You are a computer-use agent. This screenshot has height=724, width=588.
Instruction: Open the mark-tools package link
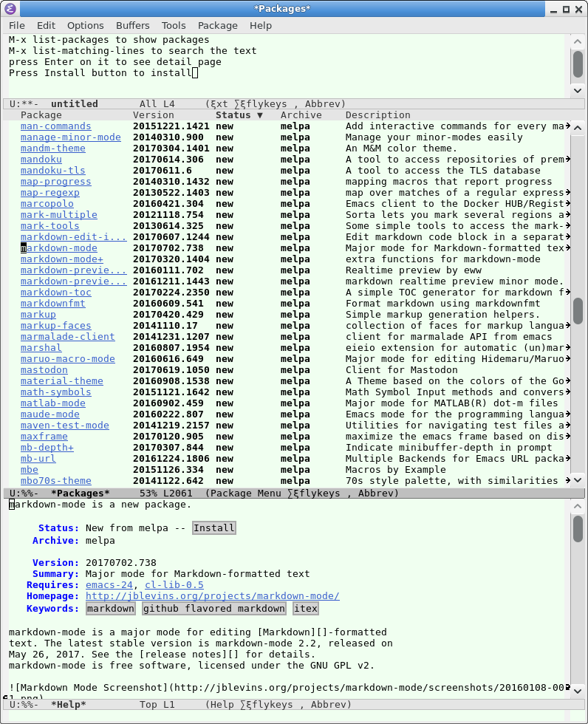[49, 226]
